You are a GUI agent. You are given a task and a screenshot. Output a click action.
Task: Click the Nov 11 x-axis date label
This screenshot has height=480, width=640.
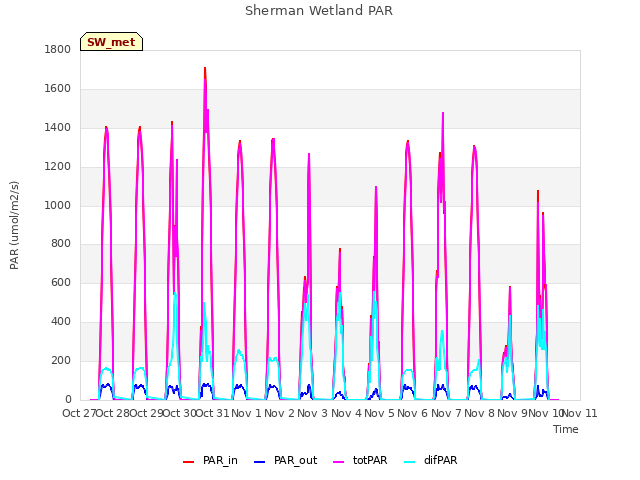click(580, 413)
